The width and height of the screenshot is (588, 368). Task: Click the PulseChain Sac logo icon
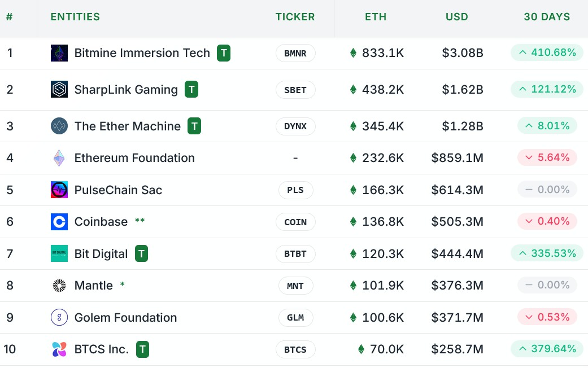tap(59, 190)
